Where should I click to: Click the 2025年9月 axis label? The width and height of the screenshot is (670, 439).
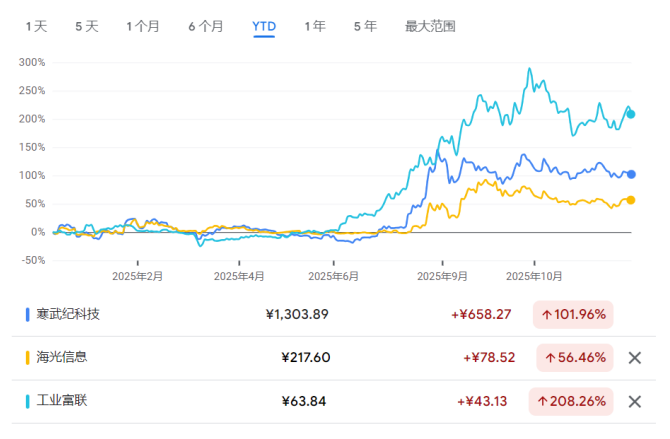tap(442, 277)
